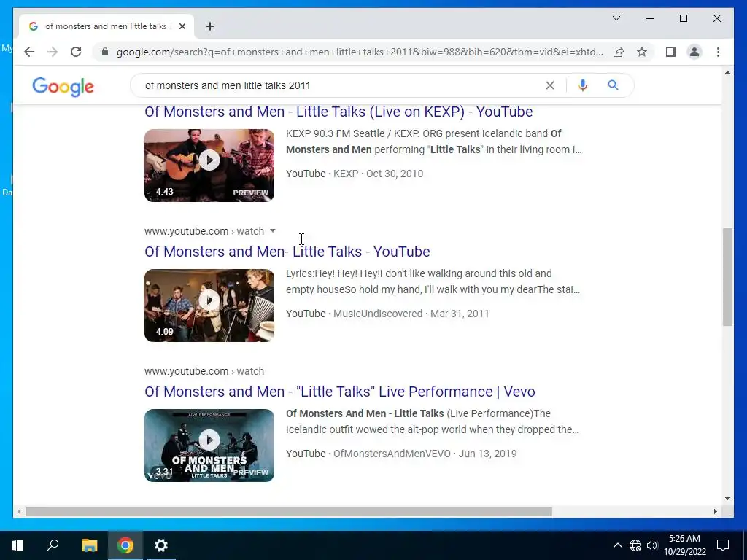The width and height of the screenshot is (747, 560).
Task: Close the 'of monsters and men little talks' tab
Action: click(x=182, y=26)
